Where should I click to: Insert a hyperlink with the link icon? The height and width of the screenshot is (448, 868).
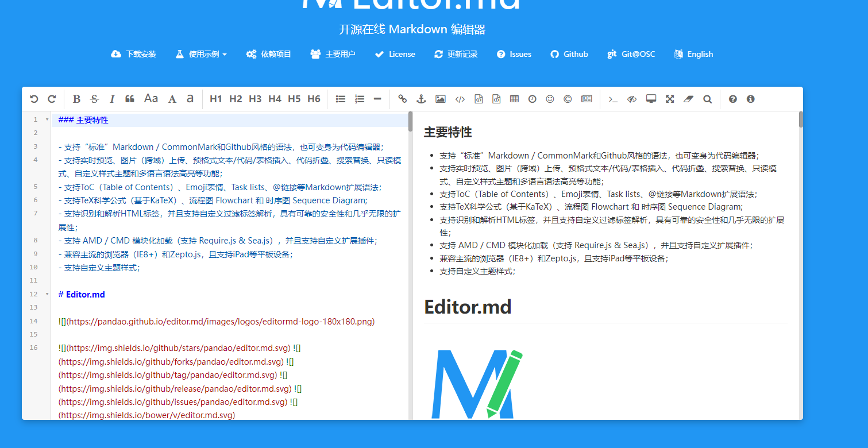(x=402, y=99)
